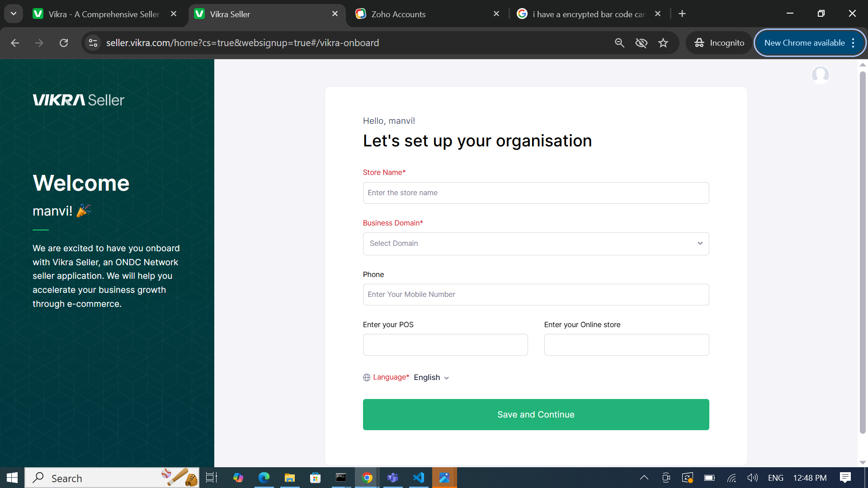The height and width of the screenshot is (488, 868).
Task: Open a new browser tab
Action: pos(682,14)
